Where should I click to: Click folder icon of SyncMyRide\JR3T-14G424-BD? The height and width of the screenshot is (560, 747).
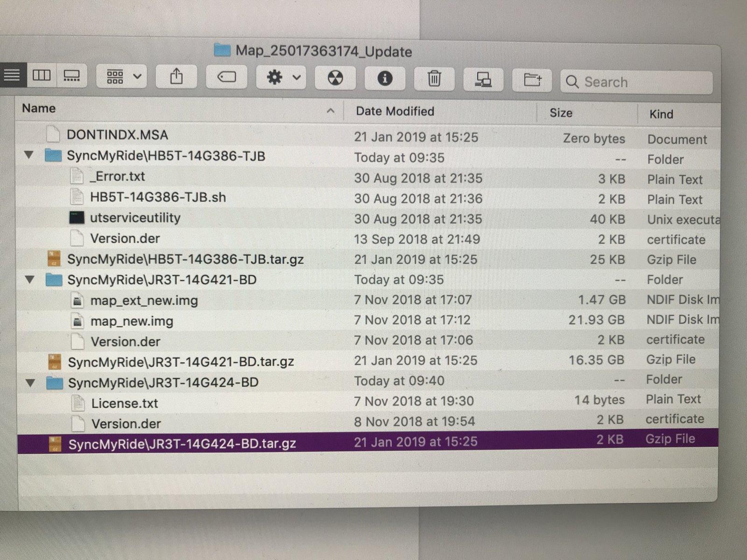(55, 384)
